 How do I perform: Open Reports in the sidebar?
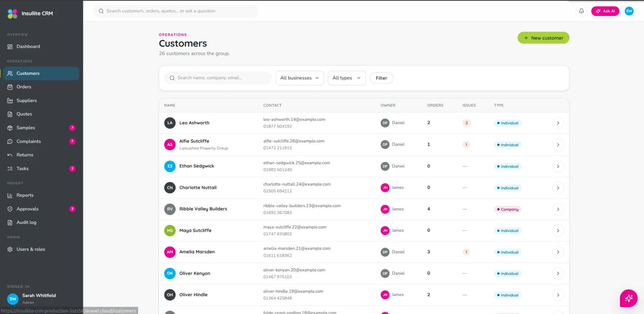pos(41,195)
